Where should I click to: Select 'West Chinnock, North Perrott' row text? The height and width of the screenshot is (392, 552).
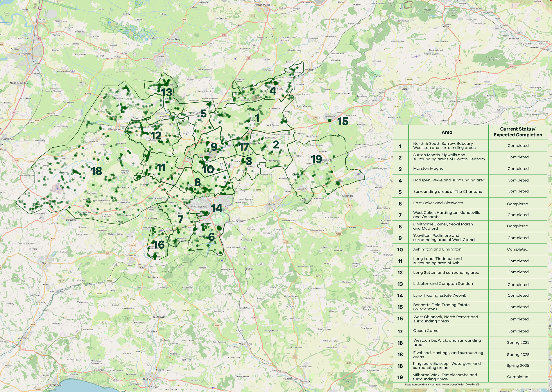pyautogui.click(x=446, y=319)
